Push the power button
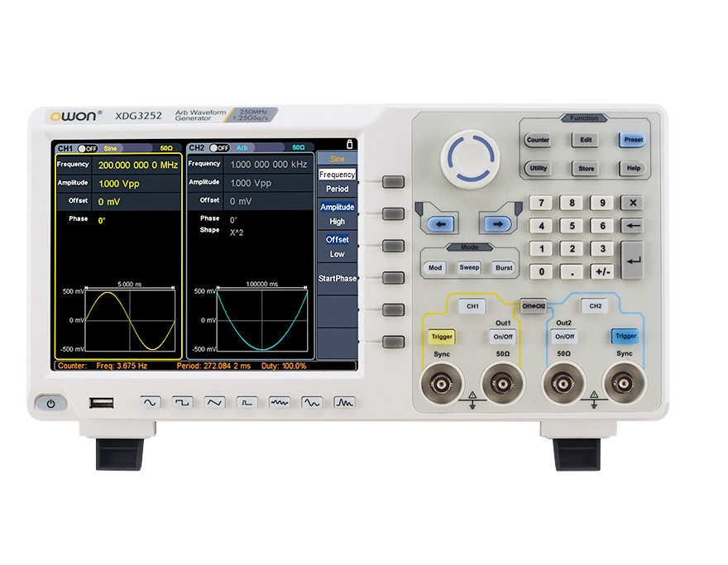The height and width of the screenshot is (565, 728). coord(50,404)
